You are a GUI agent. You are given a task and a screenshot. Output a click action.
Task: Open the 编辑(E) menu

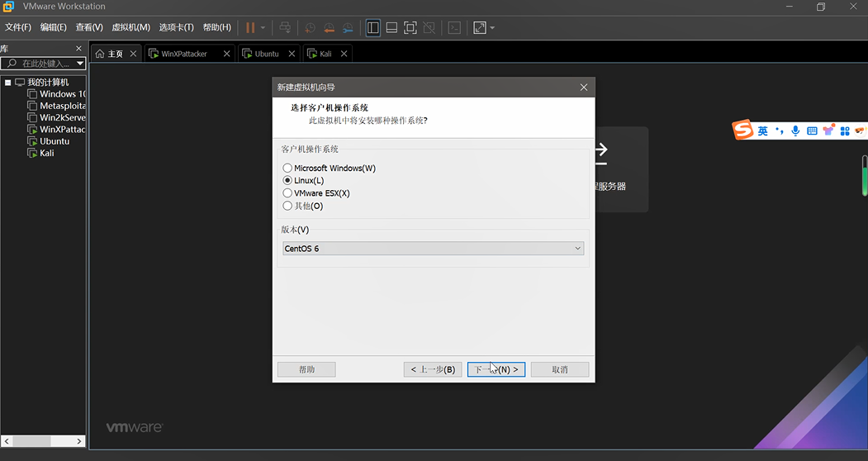coord(53,27)
